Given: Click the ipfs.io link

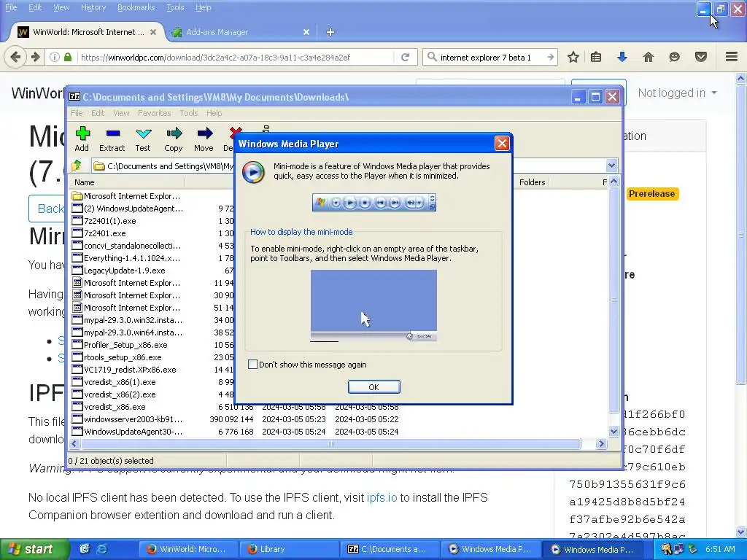Looking at the screenshot, I should pos(382,497).
